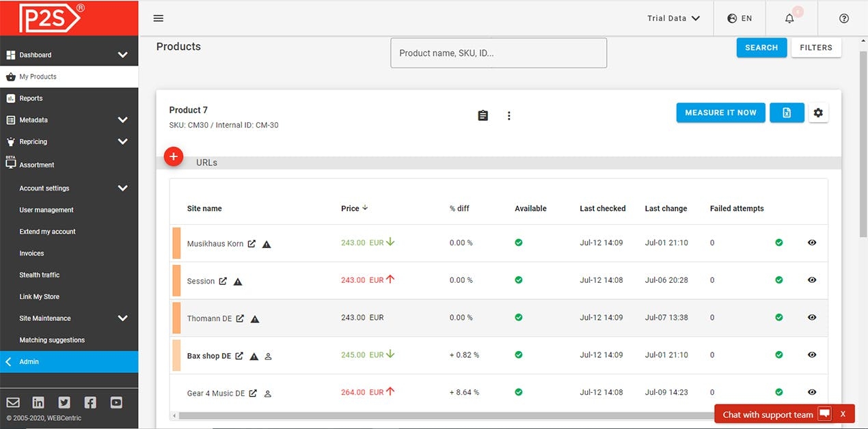The width and height of the screenshot is (868, 429).
Task: Click warning icon beside Musikhaus Korn
Action: [x=267, y=244]
